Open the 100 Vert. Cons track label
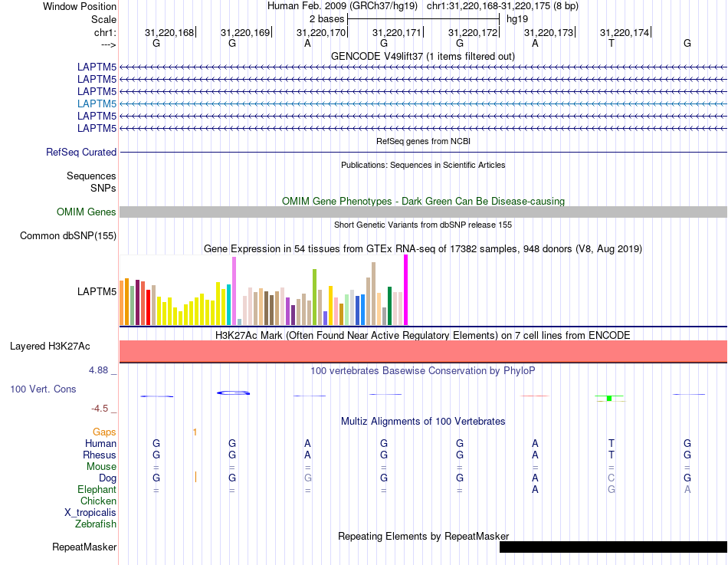This screenshot has height=565, width=728. click(43, 389)
